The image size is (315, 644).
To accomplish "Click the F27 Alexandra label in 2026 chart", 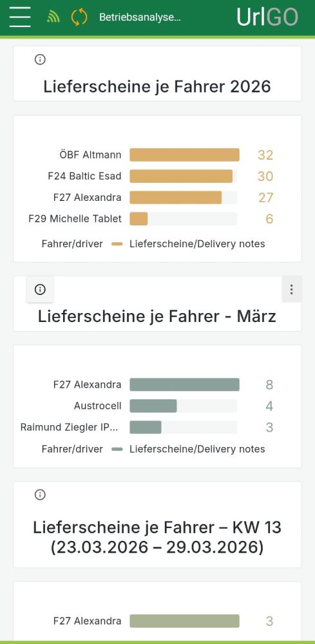I will [87, 198].
